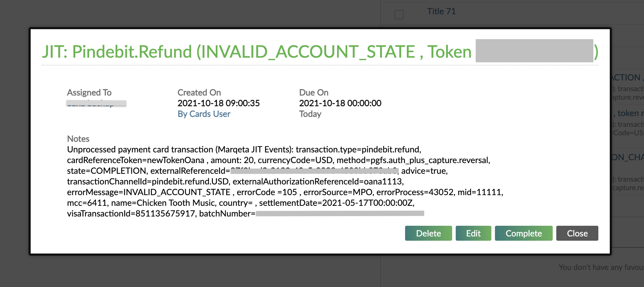Open the By Cards User link

click(x=204, y=114)
